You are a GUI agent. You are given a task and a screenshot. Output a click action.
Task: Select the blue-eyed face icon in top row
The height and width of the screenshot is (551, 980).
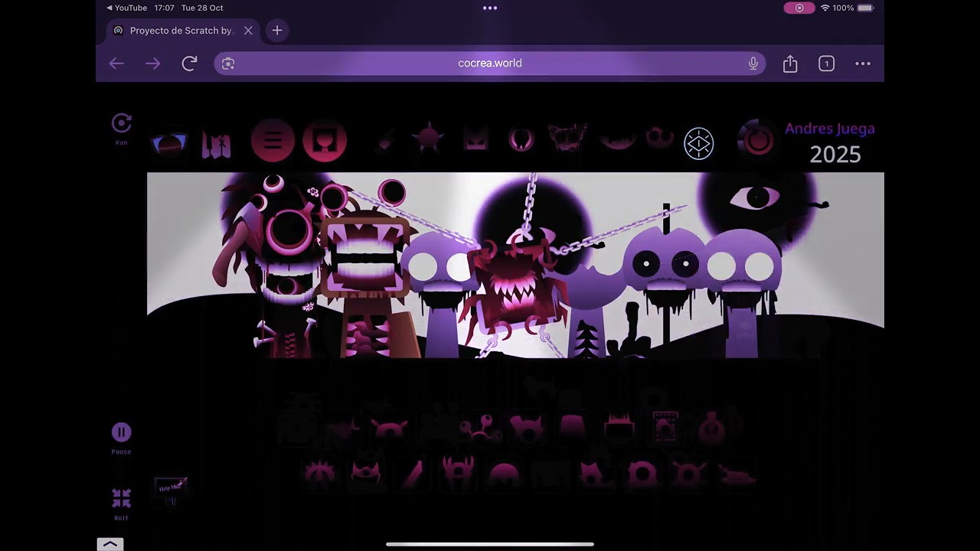pyautogui.click(x=168, y=144)
